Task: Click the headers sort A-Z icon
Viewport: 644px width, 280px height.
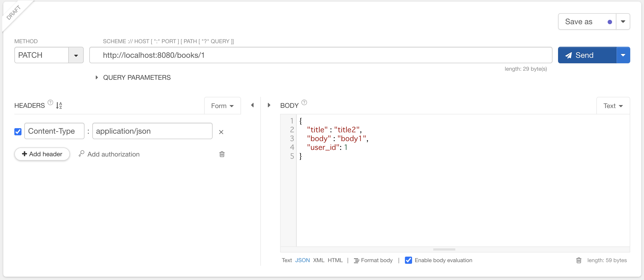Action: pyautogui.click(x=59, y=105)
